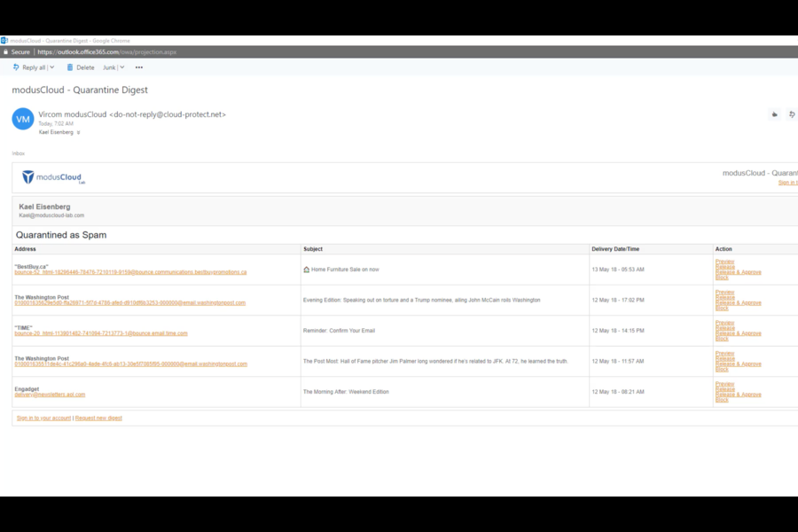Click Release & Approve for TIME message
The height and width of the screenshot is (532, 798).
739,333
